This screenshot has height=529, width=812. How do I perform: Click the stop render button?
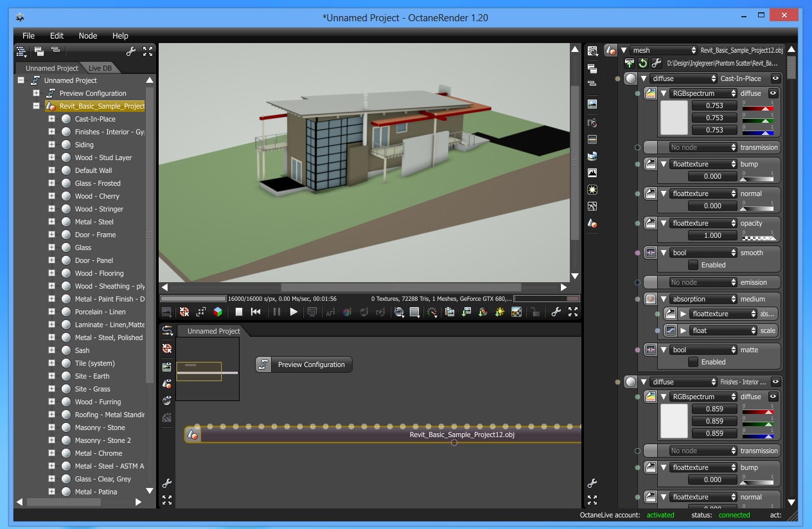click(239, 312)
